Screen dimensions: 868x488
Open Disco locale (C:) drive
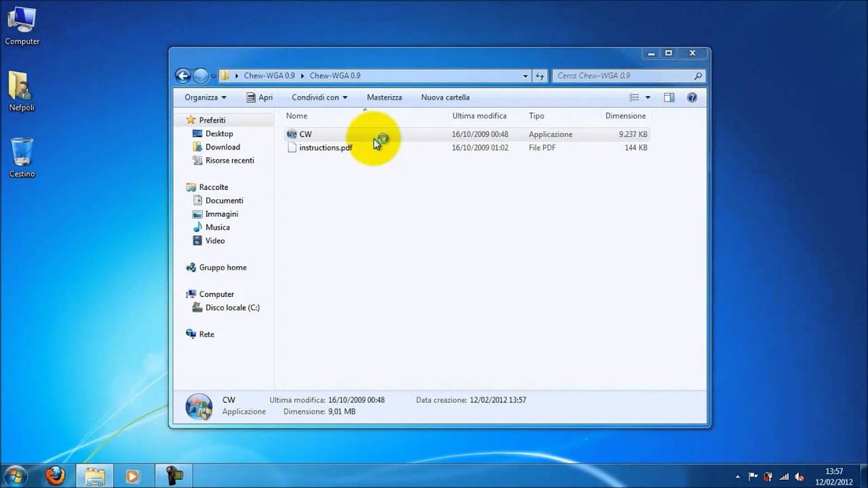tap(233, 308)
